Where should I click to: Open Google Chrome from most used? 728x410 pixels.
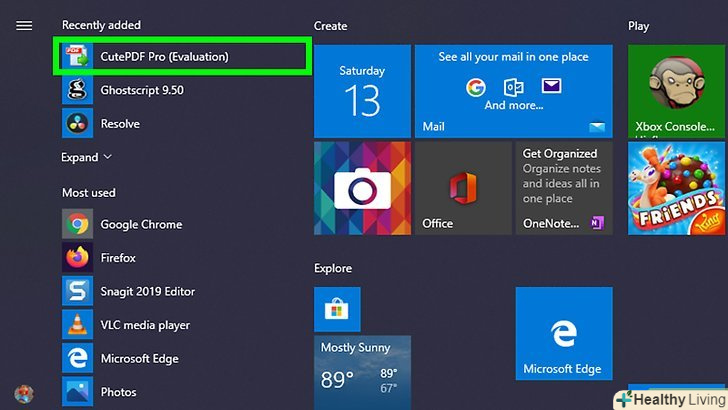[141, 224]
